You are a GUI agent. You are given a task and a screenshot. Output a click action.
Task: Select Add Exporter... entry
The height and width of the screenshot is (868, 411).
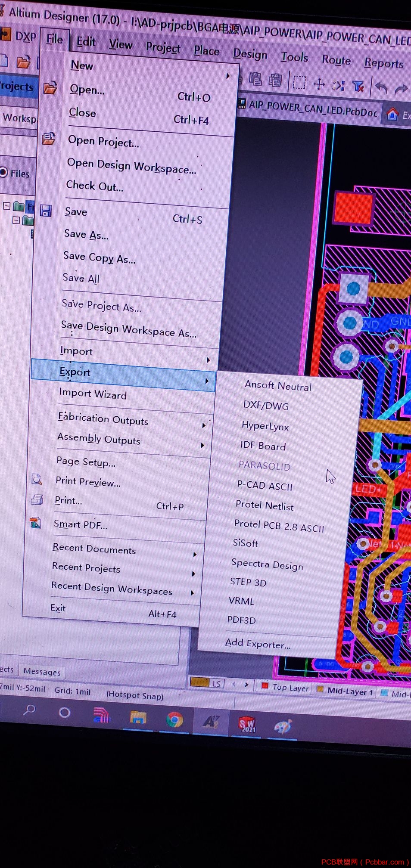point(258,643)
